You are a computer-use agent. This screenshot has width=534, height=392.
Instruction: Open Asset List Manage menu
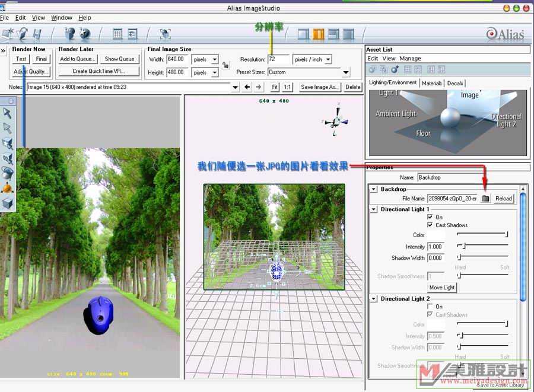click(x=410, y=59)
